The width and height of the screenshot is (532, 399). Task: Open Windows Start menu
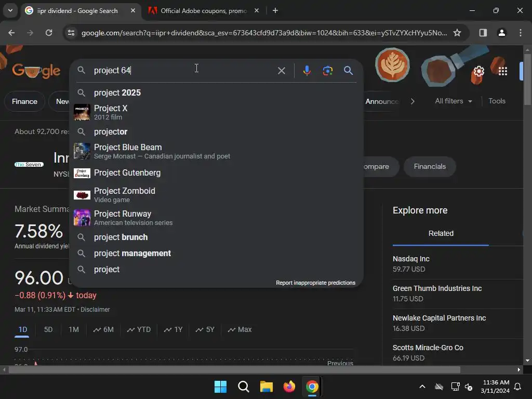point(220,387)
